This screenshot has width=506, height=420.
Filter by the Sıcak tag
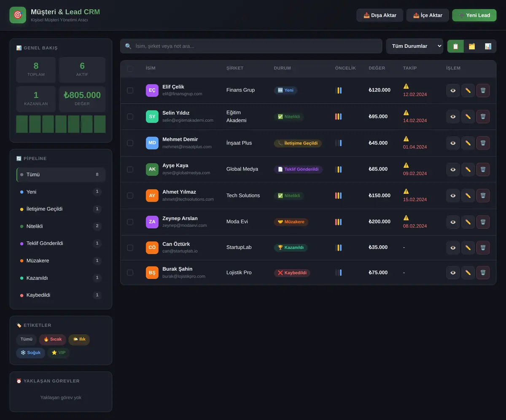tap(53, 340)
